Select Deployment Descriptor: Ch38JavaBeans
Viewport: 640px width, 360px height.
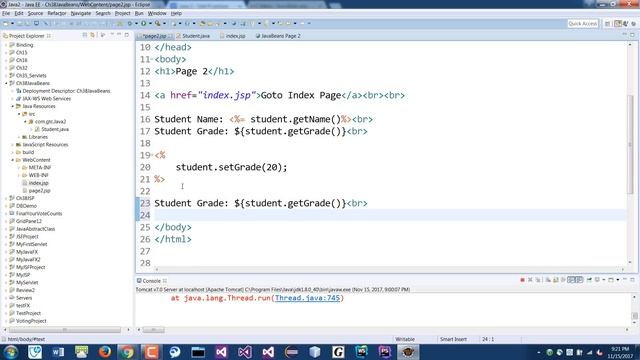(x=66, y=91)
